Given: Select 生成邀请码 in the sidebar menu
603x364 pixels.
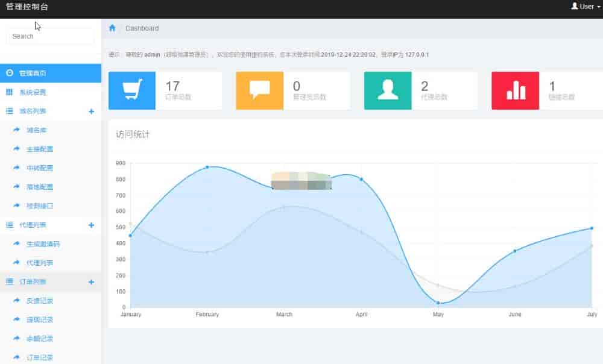Looking at the screenshot, I should click(43, 244).
